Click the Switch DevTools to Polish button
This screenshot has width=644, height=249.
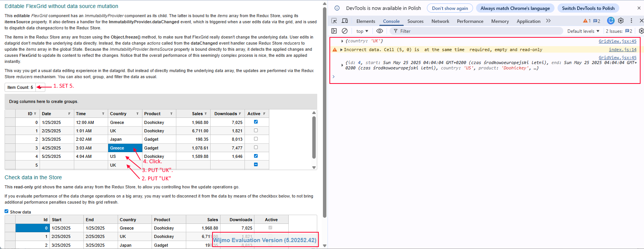coord(588,8)
